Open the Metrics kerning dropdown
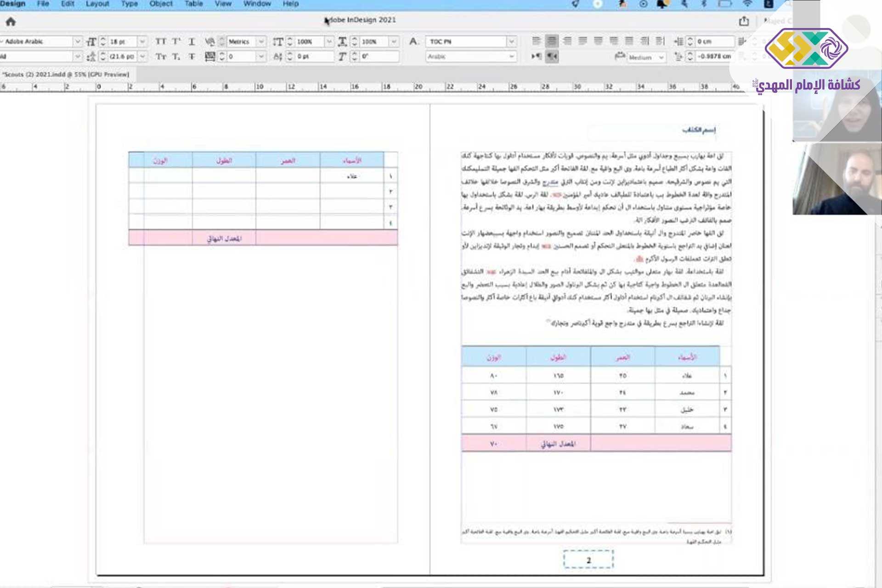 pyautogui.click(x=261, y=41)
